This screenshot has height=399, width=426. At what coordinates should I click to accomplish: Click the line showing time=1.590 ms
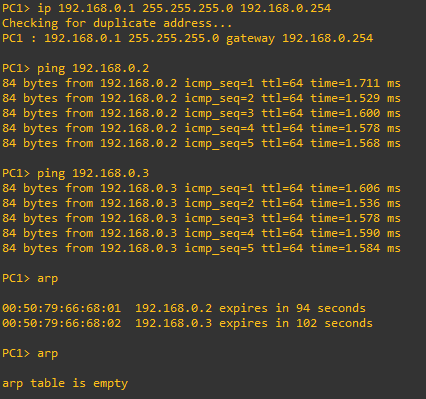point(201,233)
